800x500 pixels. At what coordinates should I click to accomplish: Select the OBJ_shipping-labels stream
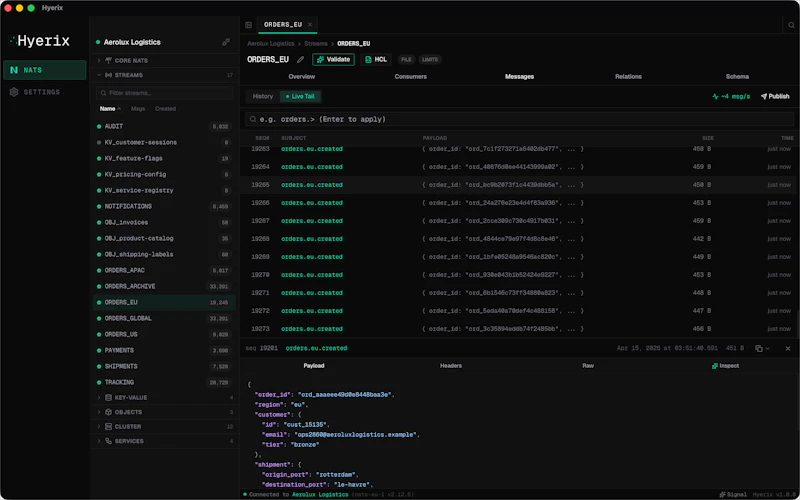[x=164, y=254]
